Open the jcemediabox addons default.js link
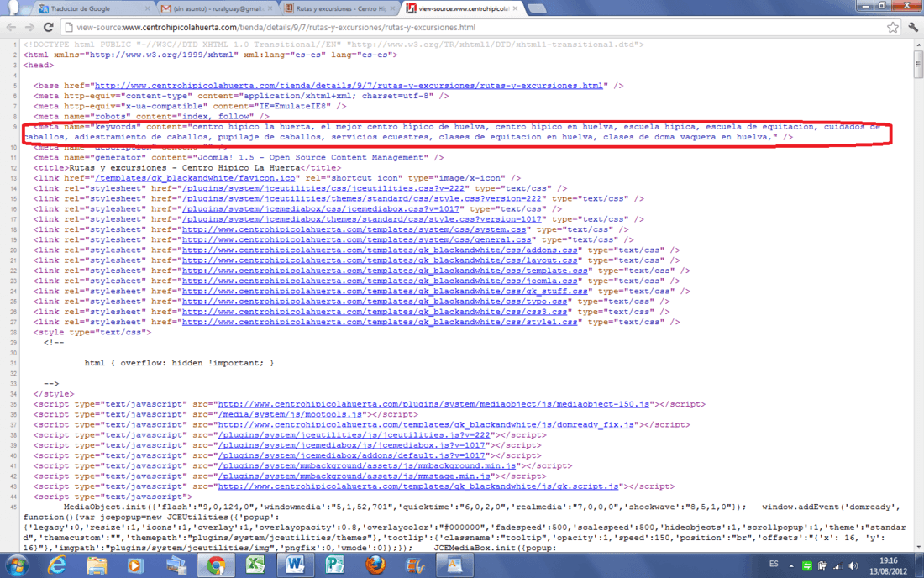 click(x=352, y=455)
